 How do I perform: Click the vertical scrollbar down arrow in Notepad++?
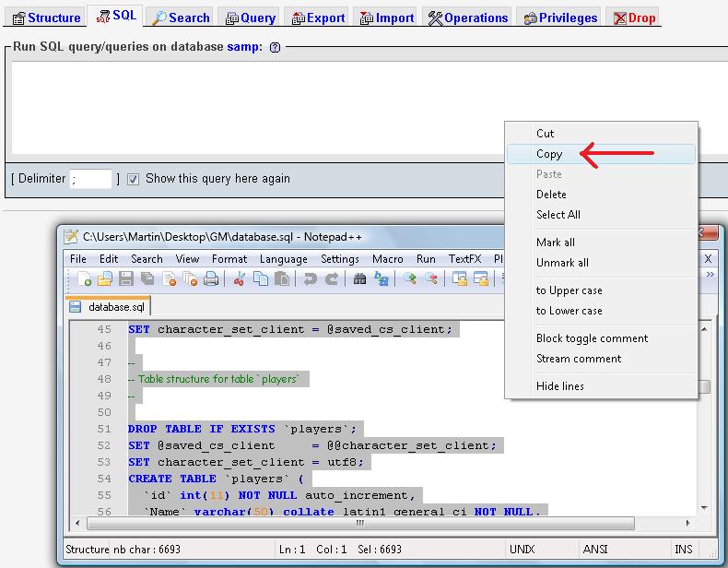pos(704,508)
